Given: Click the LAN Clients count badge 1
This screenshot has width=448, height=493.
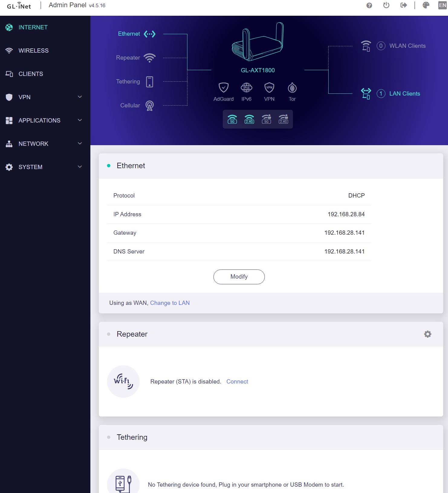Looking at the screenshot, I should 381,94.
